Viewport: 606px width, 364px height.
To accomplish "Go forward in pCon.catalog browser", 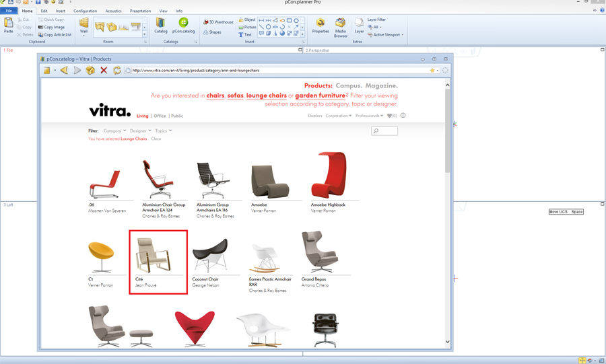I will pyautogui.click(x=77, y=70).
